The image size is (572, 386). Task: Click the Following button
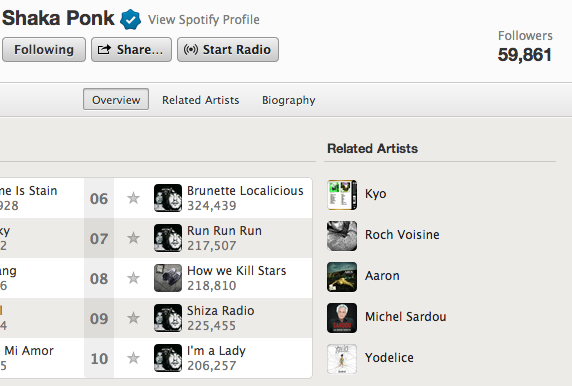(44, 49)
